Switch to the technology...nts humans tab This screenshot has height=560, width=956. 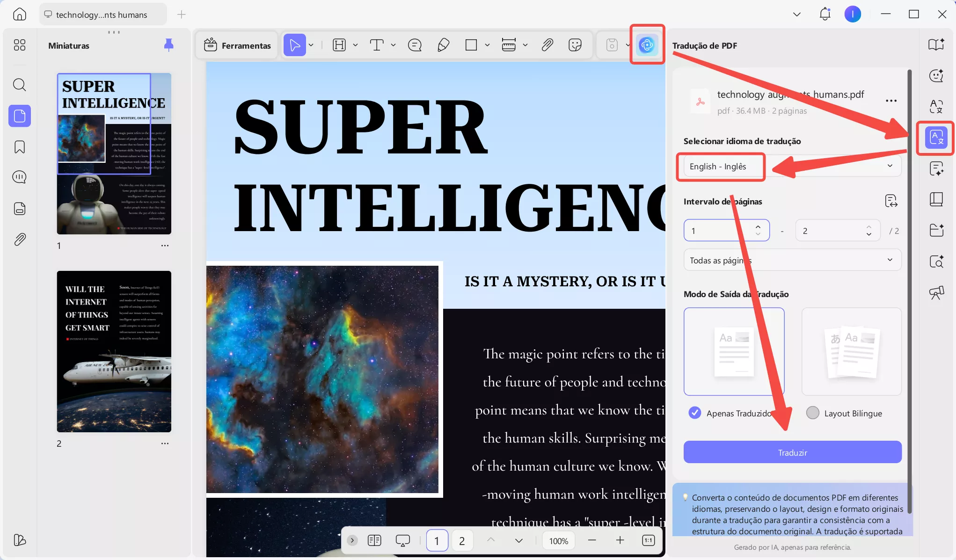(102, 15)
